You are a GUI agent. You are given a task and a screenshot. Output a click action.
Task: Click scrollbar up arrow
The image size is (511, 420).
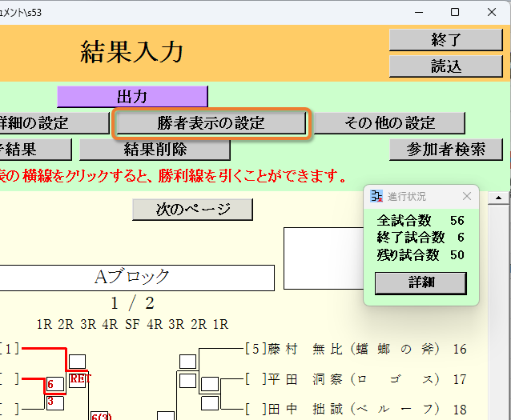coord(498,198)
